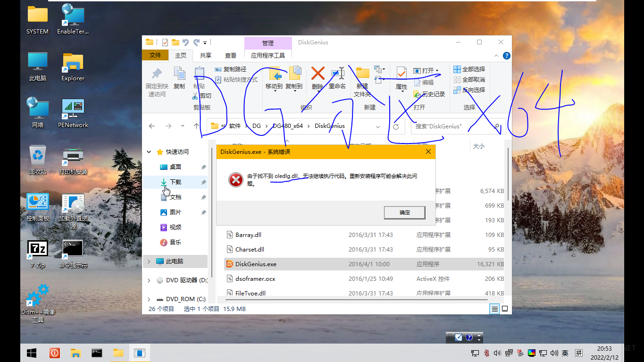Open the quick access toolbar customize arrow
This screenshot has width=644, height=362.
click(205, 43)
